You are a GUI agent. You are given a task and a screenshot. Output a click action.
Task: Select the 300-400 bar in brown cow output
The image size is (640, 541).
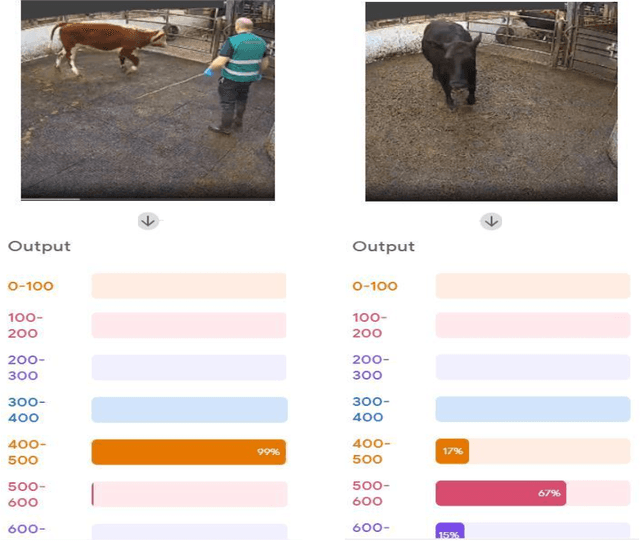pos(188,409)
